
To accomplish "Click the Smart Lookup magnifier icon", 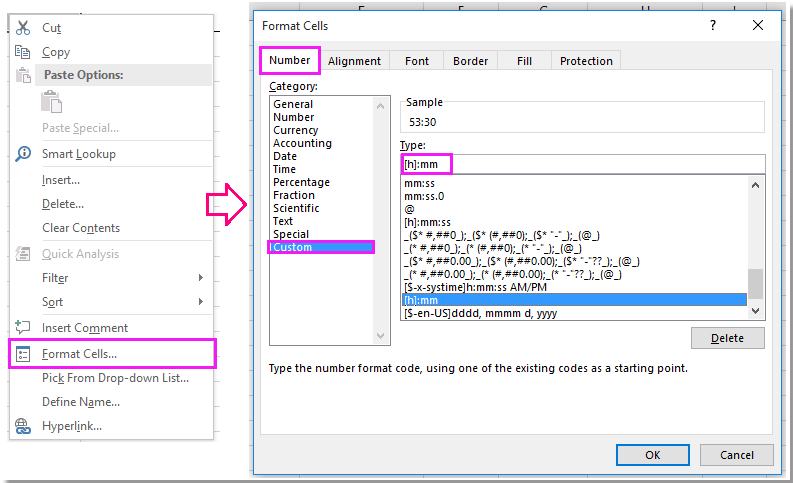I will (24, 154).
